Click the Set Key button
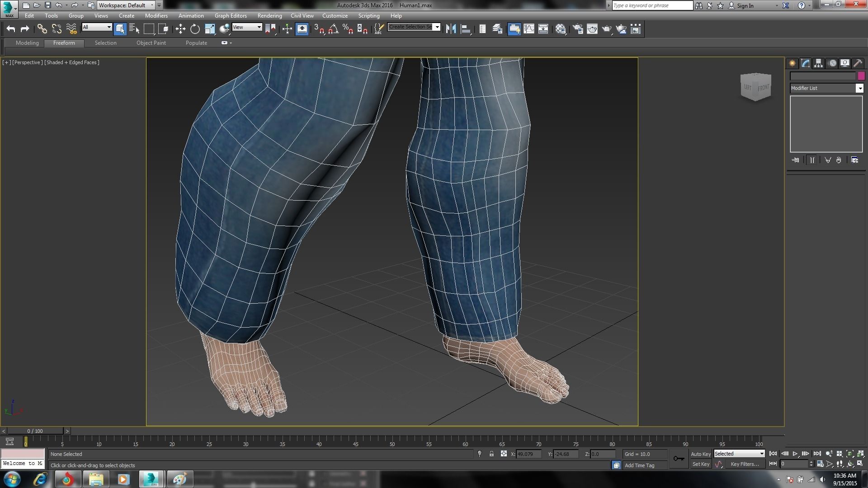Image resolution: width=868 pixels, height=488 pixels. pos(701,464)
